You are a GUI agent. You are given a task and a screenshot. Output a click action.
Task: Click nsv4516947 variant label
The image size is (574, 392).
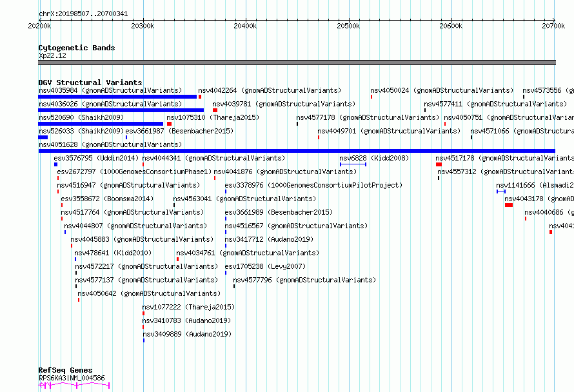pos(128,185)
